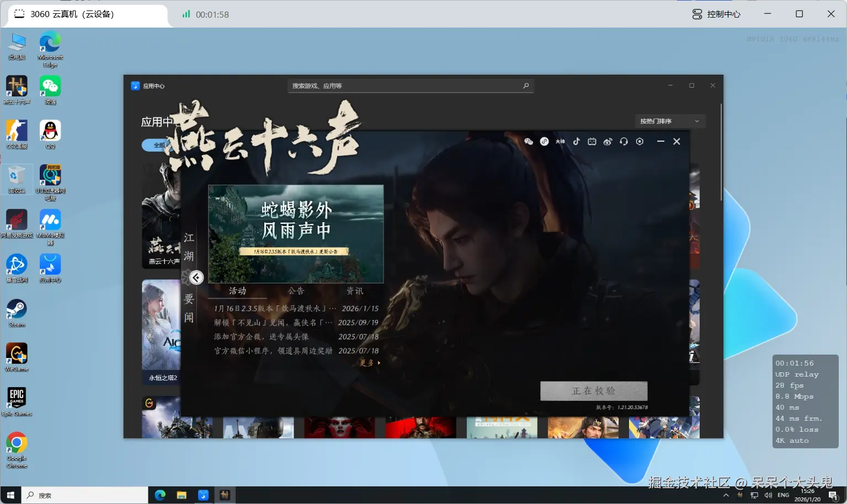Click the magnifier search icon in 应用中心
This screenshot has height=504, width=847.
[526, 86]
